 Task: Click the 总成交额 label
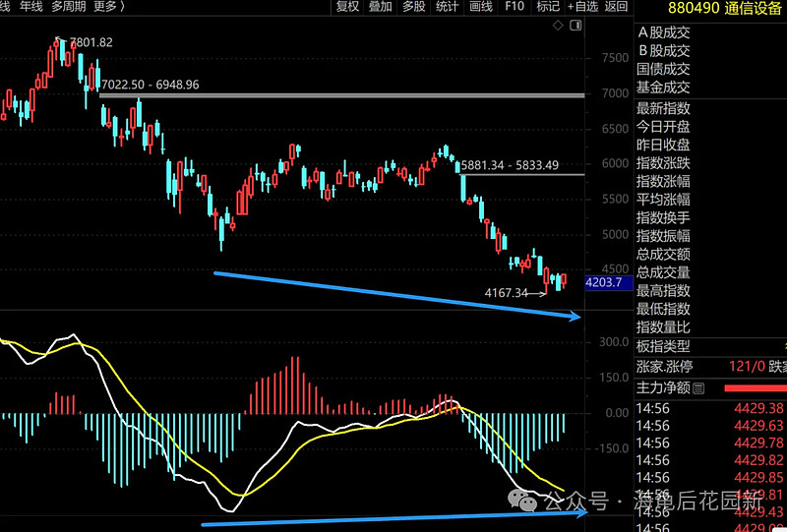coord(663,255)
